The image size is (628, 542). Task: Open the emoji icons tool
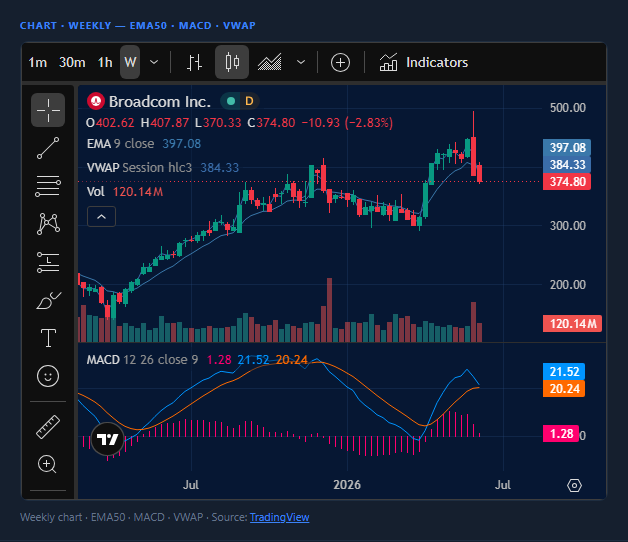48,376
